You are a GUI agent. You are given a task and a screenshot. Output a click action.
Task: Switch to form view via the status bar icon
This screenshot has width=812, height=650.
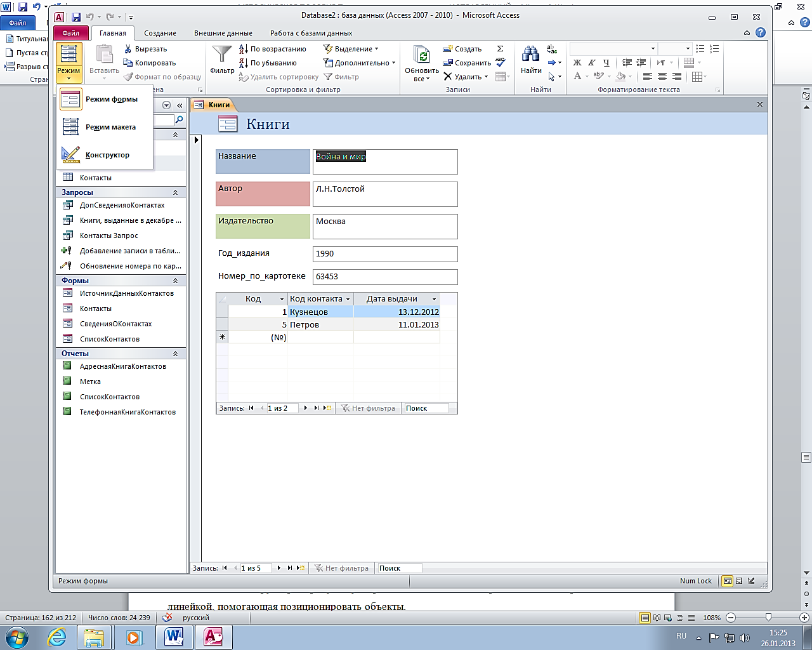(728, 581)
